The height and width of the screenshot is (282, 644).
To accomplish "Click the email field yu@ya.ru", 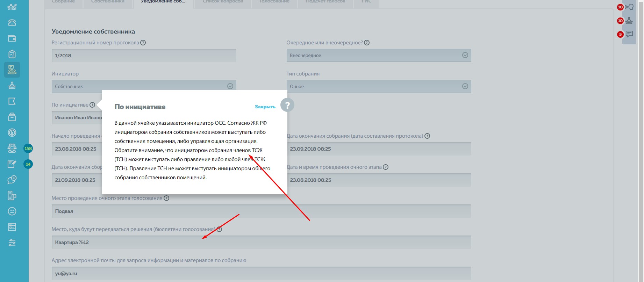I will (262, 273).
